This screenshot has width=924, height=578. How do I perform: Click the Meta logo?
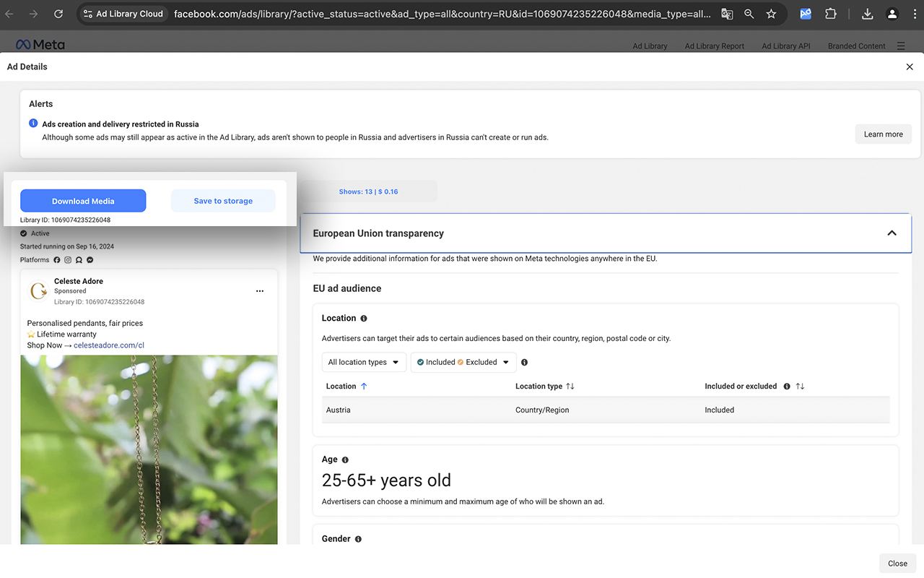click(x=40, y=45)
